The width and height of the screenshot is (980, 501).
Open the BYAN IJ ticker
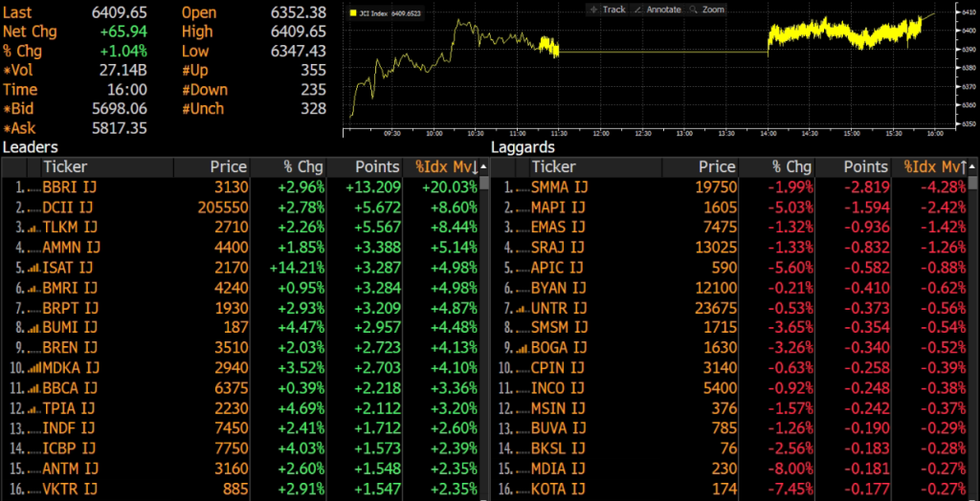[x=559, y=288]
